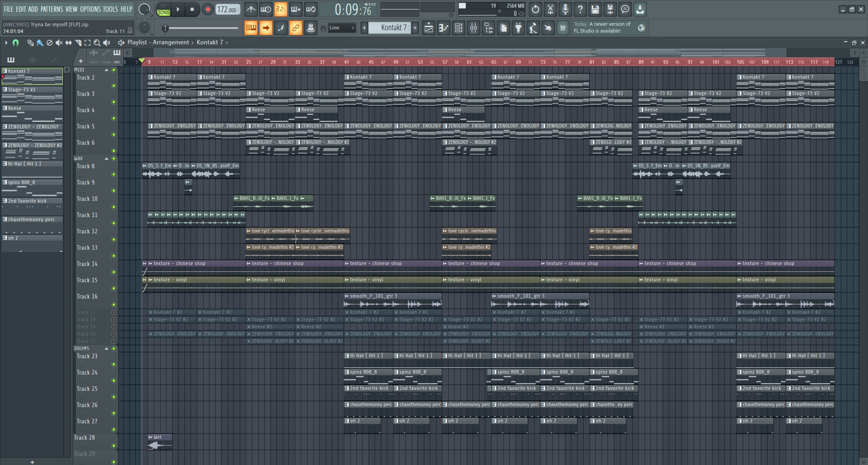The height and width of the screenshot is (465, 868).
Task: Select the Reese pattern in picker
Action: [32, 114]
